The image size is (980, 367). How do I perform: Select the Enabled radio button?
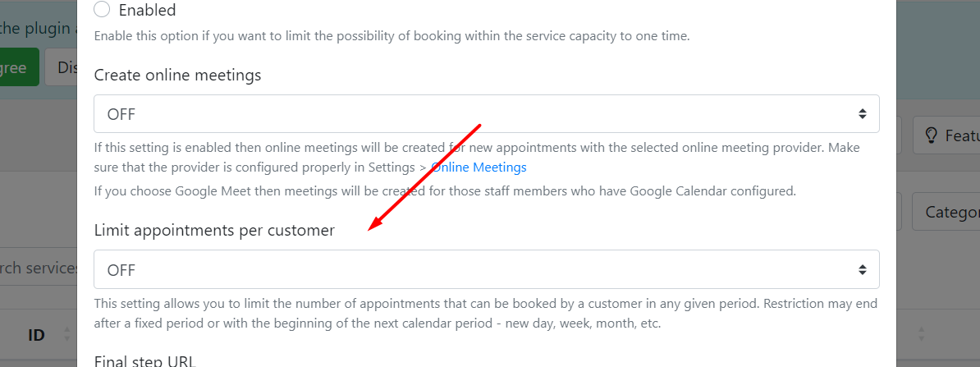click(102, 9)
